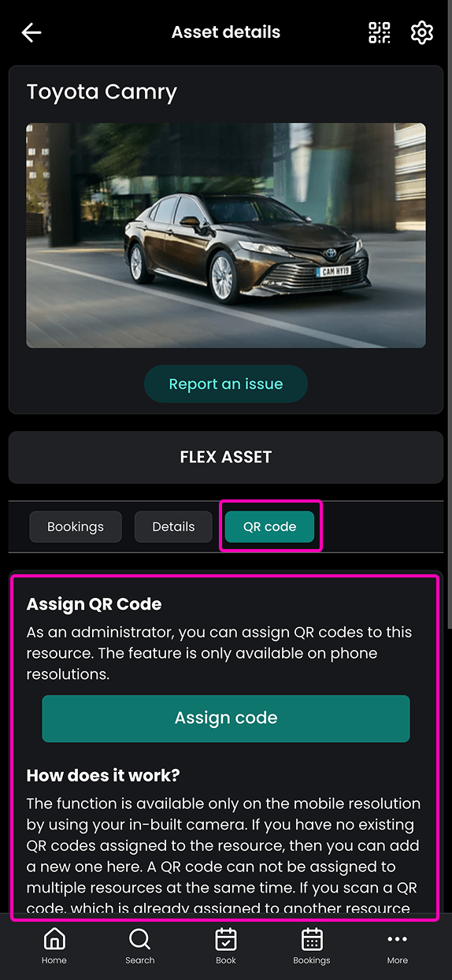Image resolution: width=452 pixels, height=980 pixels.
Task: Open Bookings in bottom navigation bar
Action: [312, 946]
